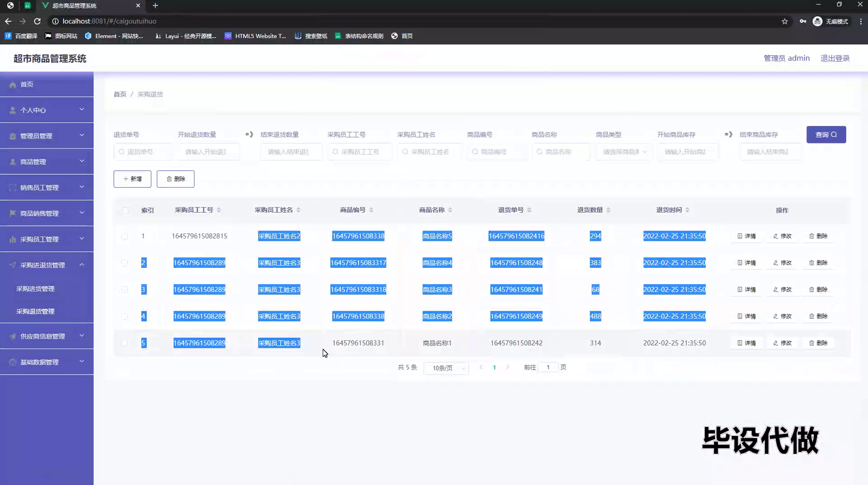868x485 pixels.
Task: Click 首页 in the breadcrumb
Action: pyautogui.click(x=120, y=94)
